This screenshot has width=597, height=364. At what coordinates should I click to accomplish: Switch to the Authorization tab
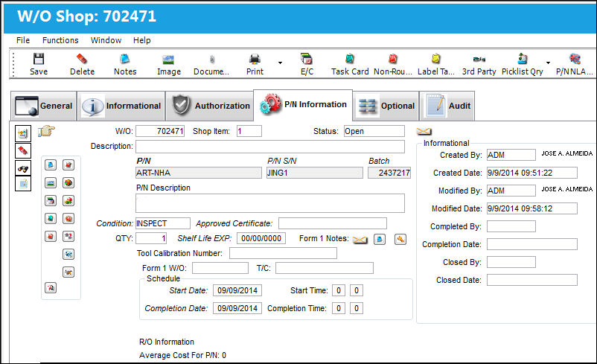(209, 106)
